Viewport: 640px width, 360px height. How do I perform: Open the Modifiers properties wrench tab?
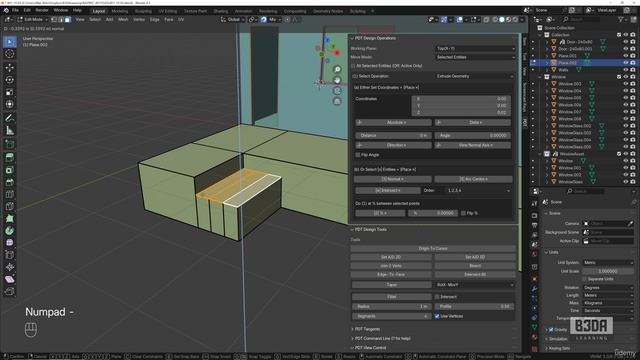[534, 289]
